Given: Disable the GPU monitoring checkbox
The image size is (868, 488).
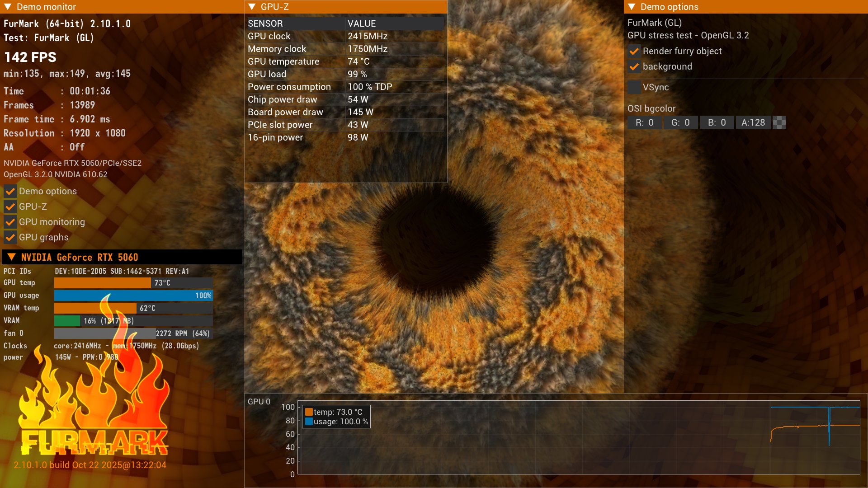Looking at the screenshot, I should 10,222.
